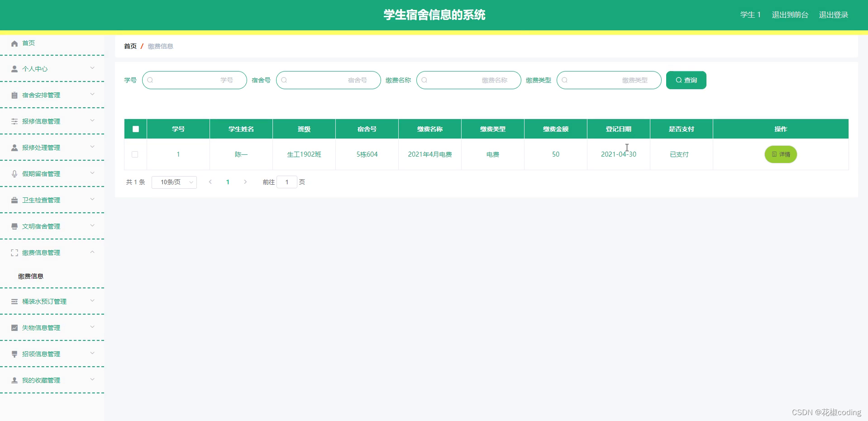Type in the 宿舍号 search field
Image resolution: width=868 pixels, height=421 pixels.
(x=328, y=80)
